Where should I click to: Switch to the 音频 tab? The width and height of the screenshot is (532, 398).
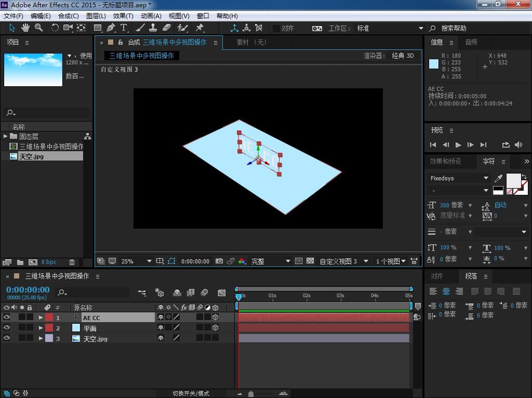coord(471,42)
